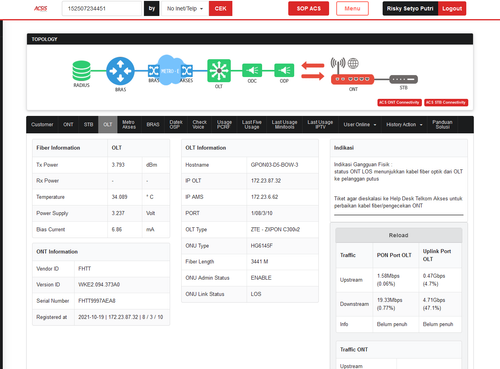
Task: Click Tx Power value 3.793
Action: click(118, 165)
